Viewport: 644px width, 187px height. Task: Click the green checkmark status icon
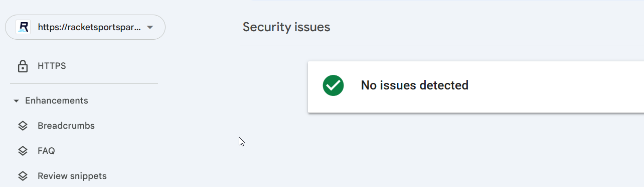(x=333, y=85)
